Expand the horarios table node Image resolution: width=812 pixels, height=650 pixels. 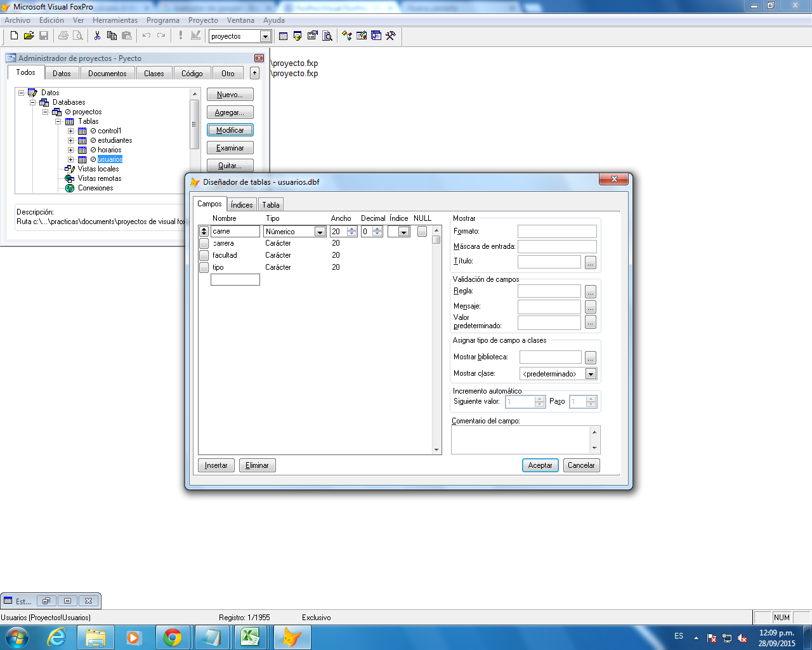click(x=71, y=150)
